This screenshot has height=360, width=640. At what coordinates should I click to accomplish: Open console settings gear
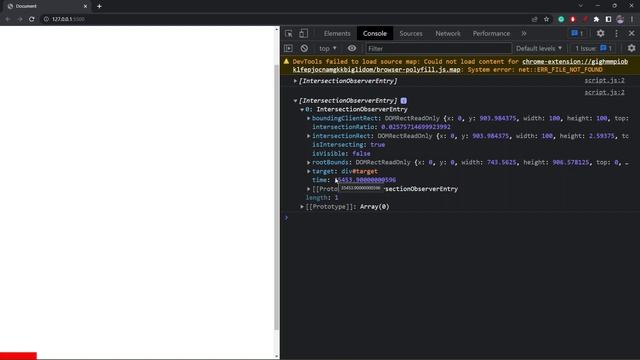631,48
